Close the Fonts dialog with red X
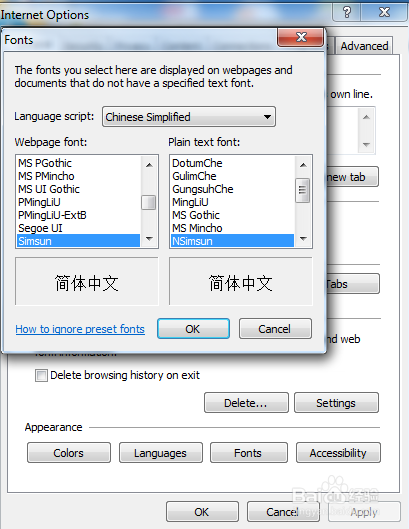The image size is (409, 529). (300, 36)
